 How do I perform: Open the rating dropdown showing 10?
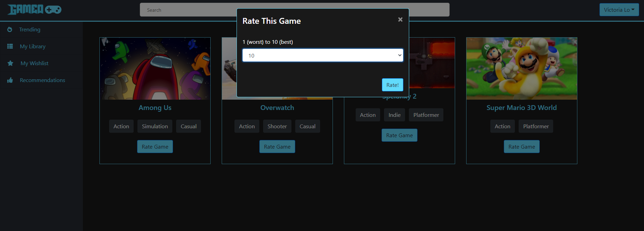pos(323,55)
